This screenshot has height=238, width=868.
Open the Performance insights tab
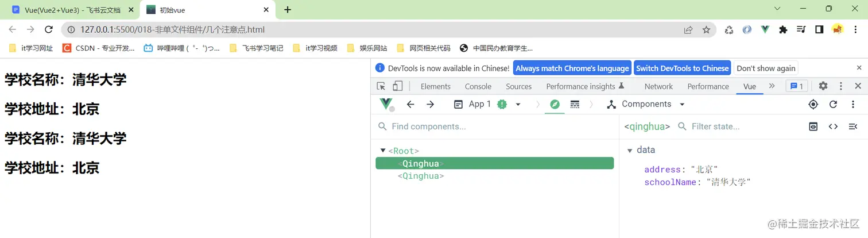pos(585,86)
